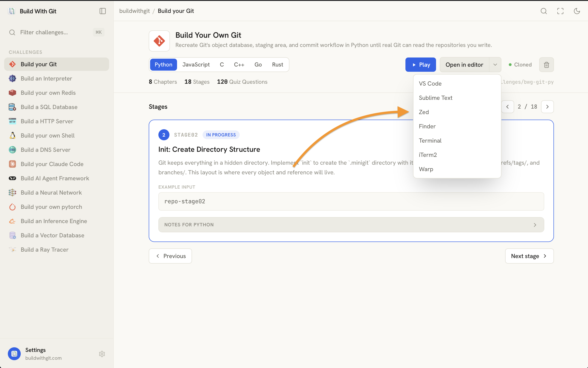The image size is (588, 368).
Task: Click the Vector Database icon
Action: 12,235
